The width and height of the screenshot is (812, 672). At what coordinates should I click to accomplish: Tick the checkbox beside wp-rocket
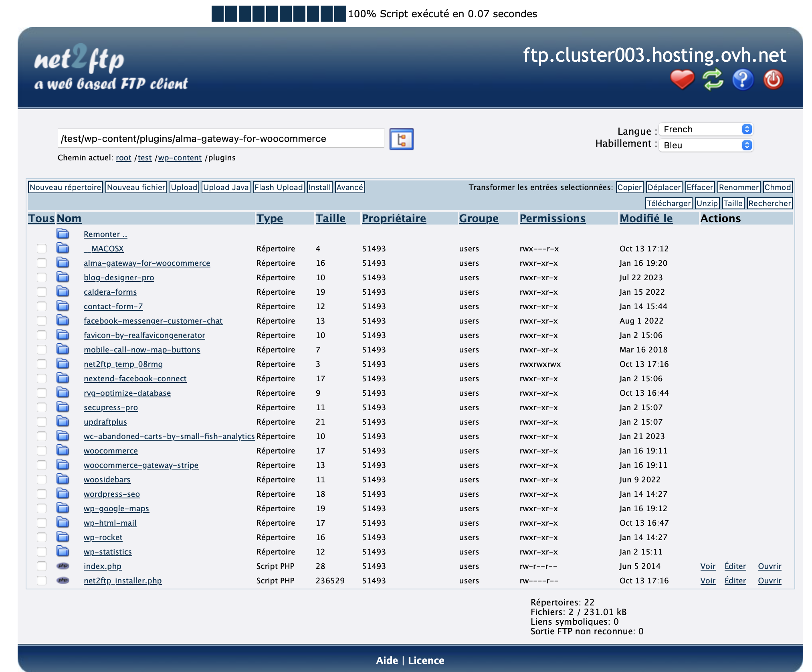tap(42, 537)
